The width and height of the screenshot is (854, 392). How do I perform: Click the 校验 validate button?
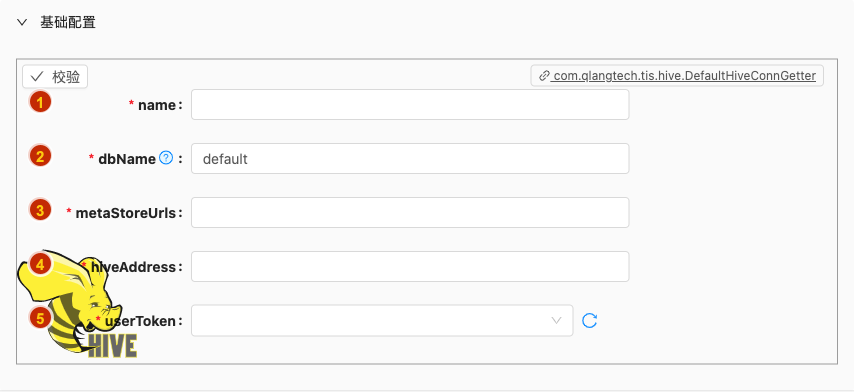[55, 77]
